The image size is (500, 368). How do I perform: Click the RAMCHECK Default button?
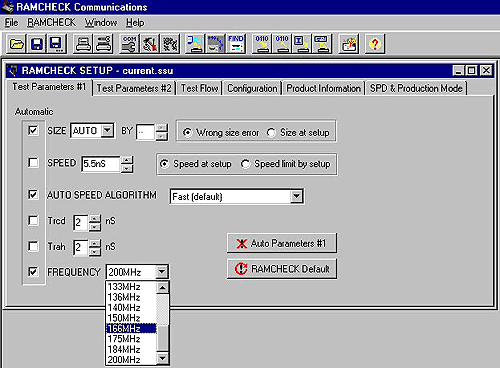click(x=282, y=269)
